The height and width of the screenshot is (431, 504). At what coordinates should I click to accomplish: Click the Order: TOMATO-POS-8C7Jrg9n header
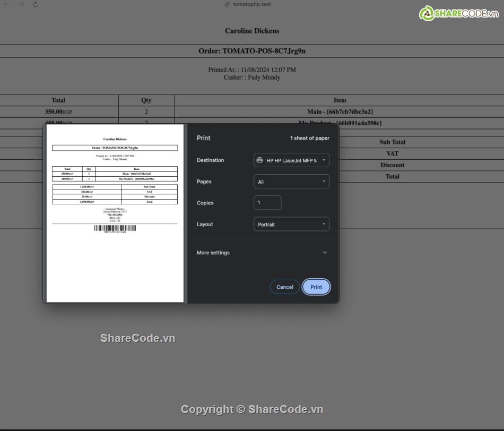(252, 51)
